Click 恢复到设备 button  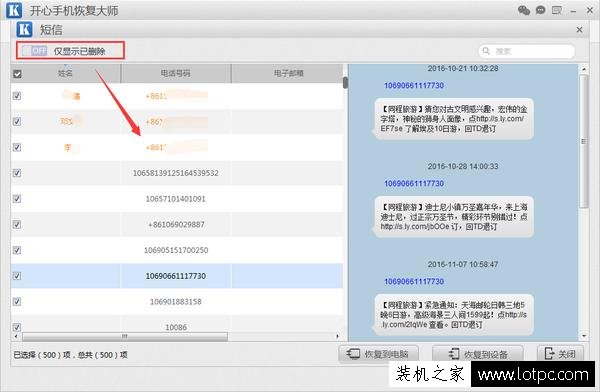tap(478, 353)
